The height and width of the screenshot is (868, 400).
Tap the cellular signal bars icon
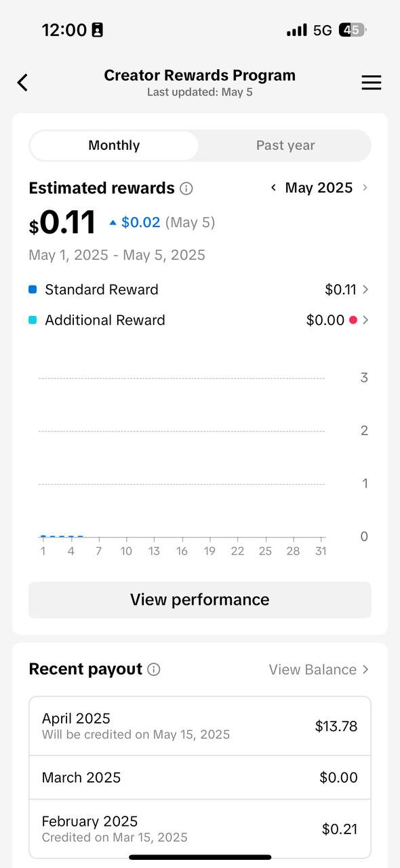point(297,30)
